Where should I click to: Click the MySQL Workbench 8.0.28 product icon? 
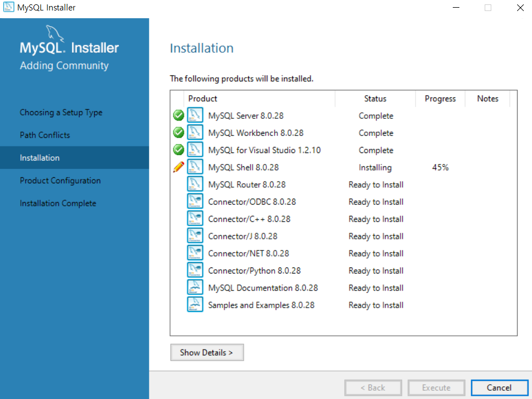tap(195, 132)
